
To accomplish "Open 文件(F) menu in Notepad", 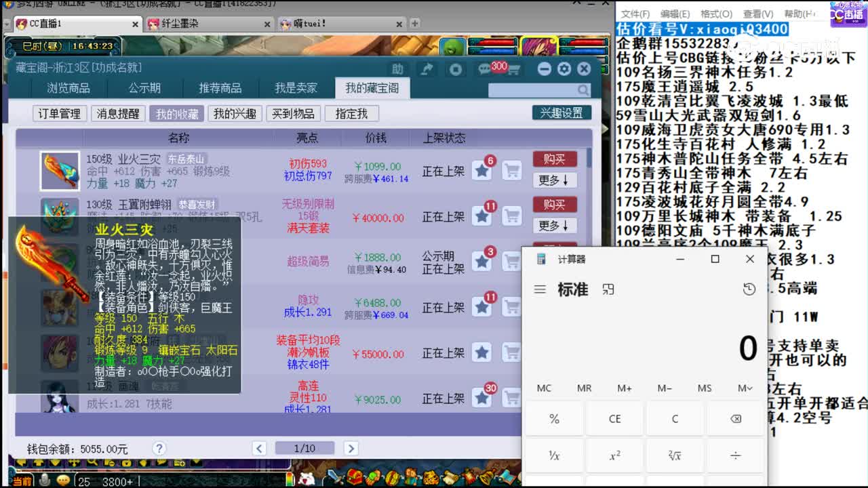I will 635,14.
